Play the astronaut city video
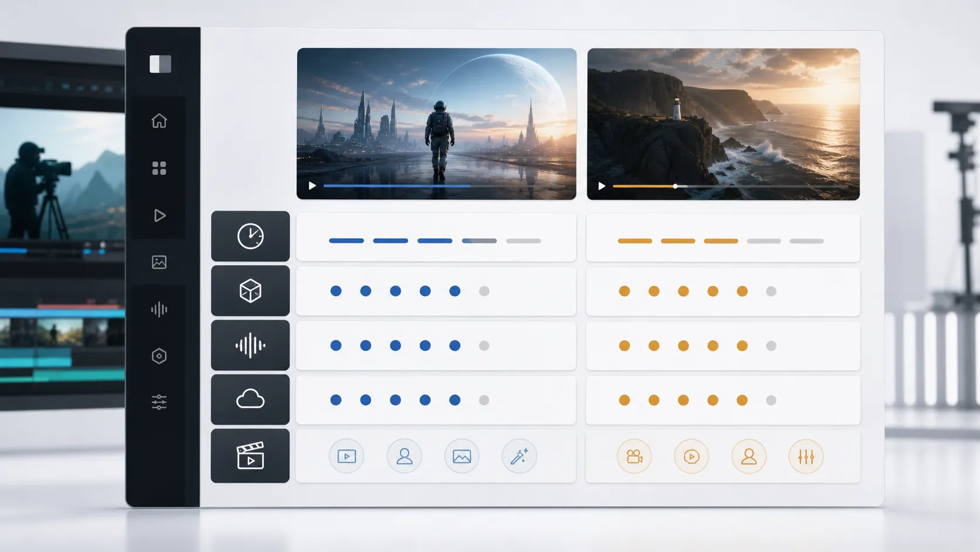980x552 pixels. pyautogui.click(x=312, y=186)
